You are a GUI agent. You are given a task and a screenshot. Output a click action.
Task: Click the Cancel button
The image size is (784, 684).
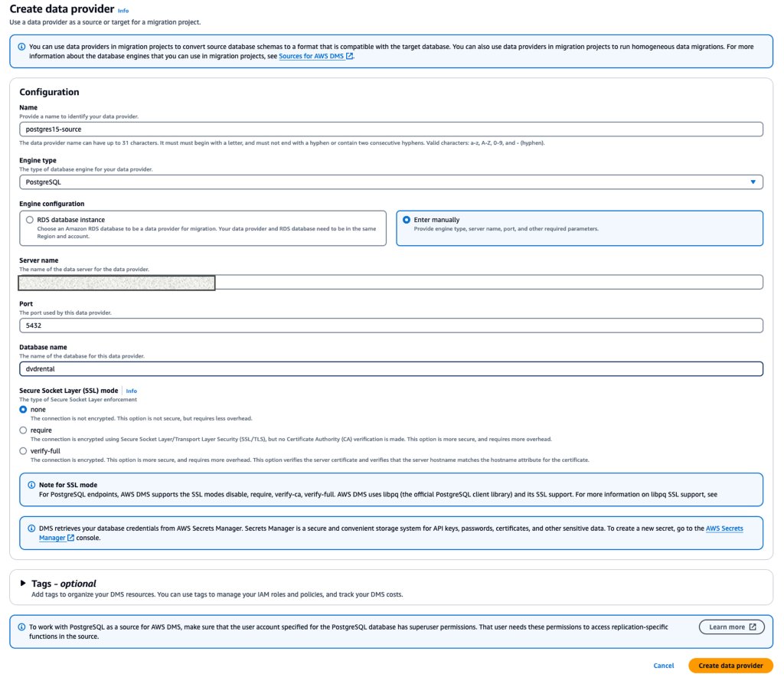[664, 666]
